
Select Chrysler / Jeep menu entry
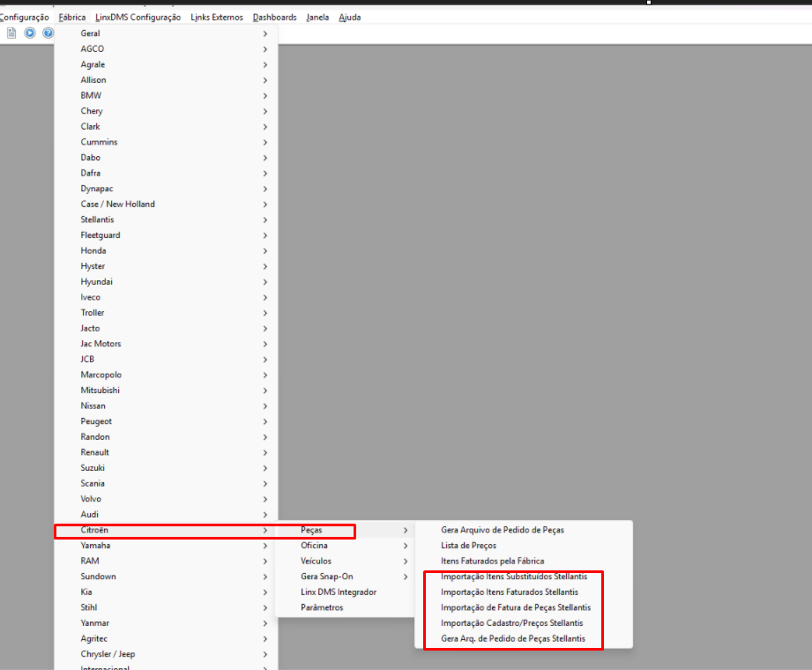coord(166,654)
